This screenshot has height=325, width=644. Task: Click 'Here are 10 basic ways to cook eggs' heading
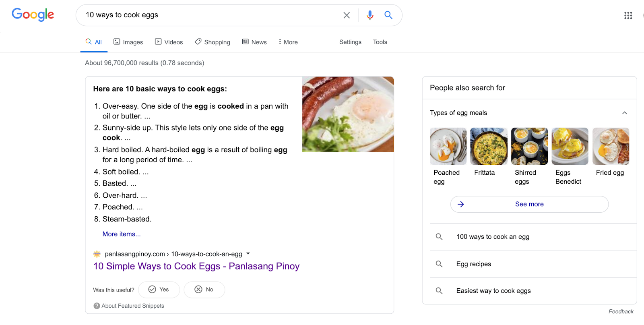pyautogui.click(x=160, y=89)
